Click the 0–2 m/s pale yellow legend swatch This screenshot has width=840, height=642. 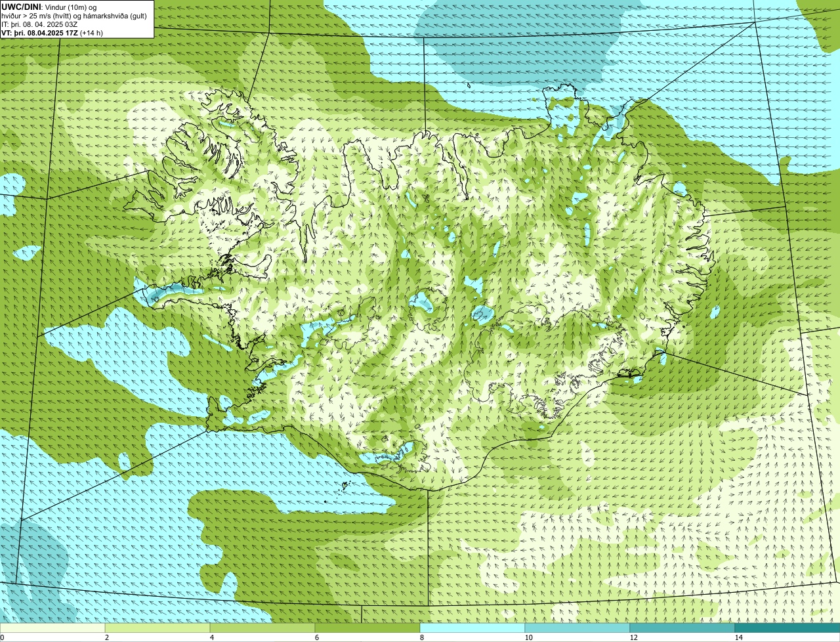52,628
